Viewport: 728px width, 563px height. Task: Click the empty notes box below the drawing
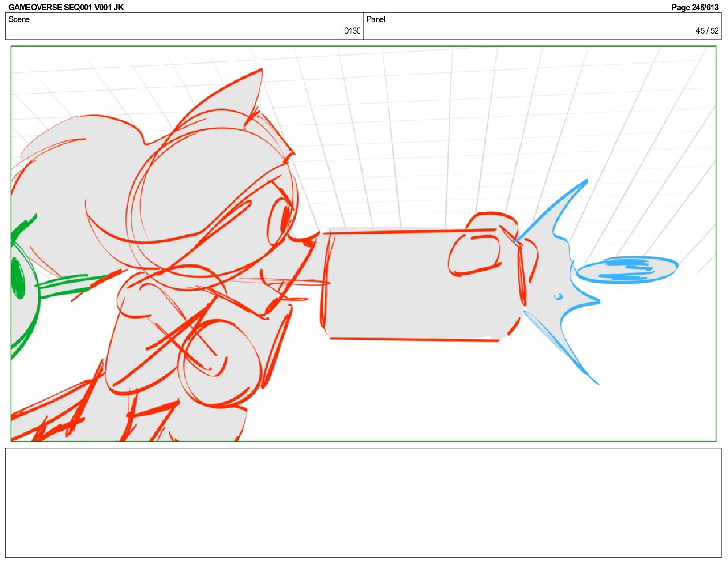click(363, 503)
